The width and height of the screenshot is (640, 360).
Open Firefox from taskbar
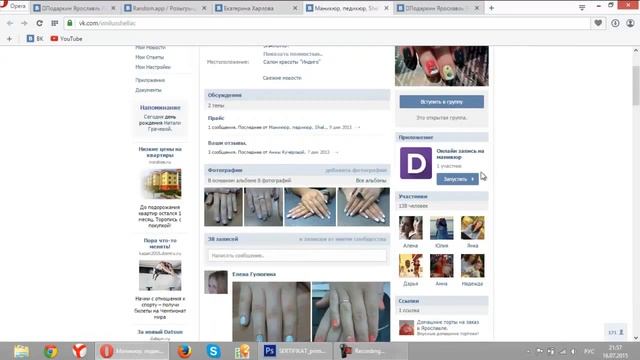click(184, 351)
